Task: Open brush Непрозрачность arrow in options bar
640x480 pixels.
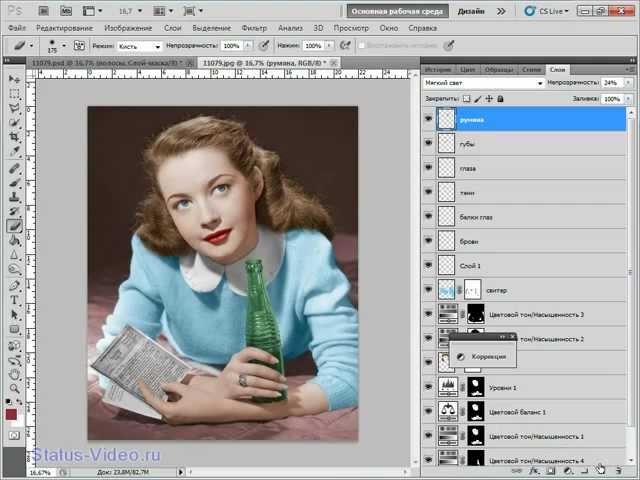Action: coord(248,46)
